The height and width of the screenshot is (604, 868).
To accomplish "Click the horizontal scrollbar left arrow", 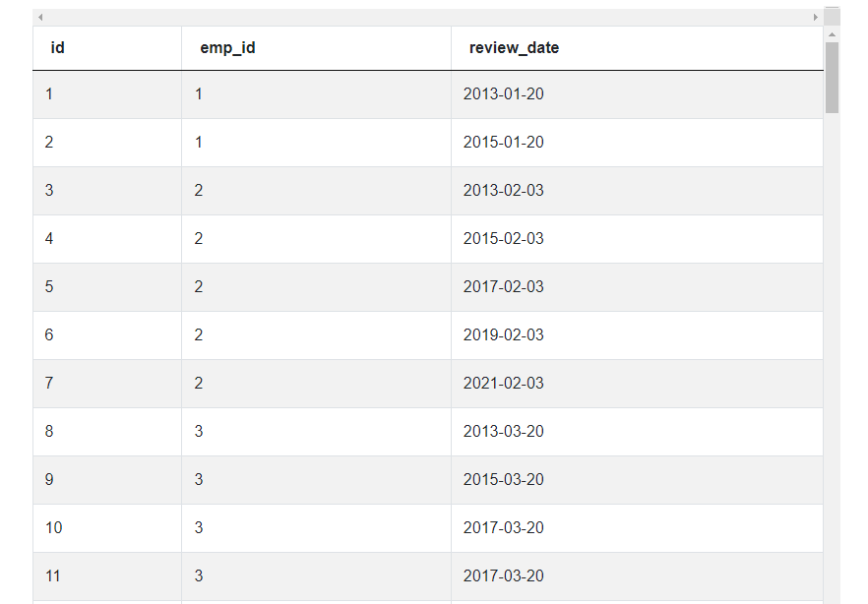I will (40, 17).
